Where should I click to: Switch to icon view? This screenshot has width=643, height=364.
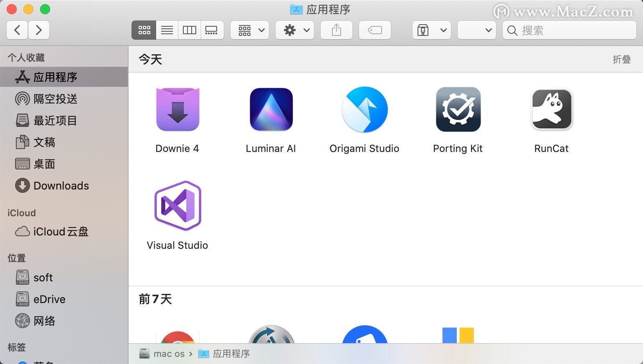tap(144, 30)
